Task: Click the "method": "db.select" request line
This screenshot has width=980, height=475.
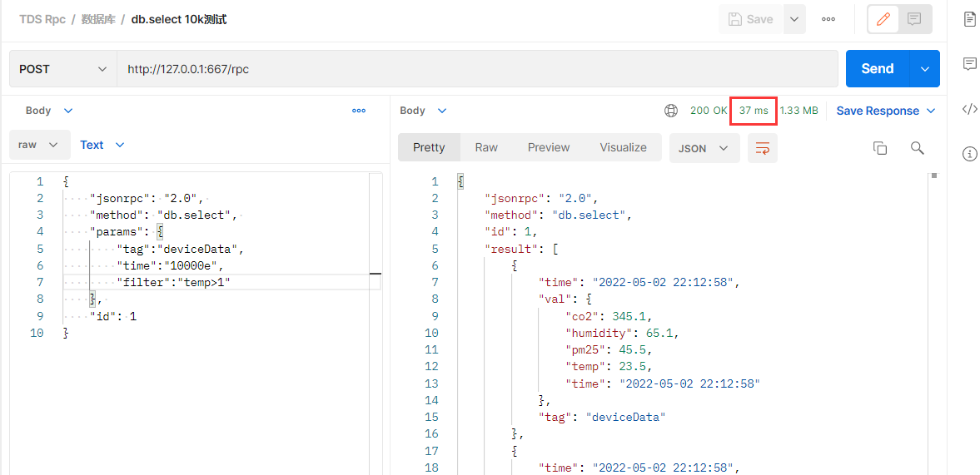Action: pyautogui.click(x=165, y=215)
